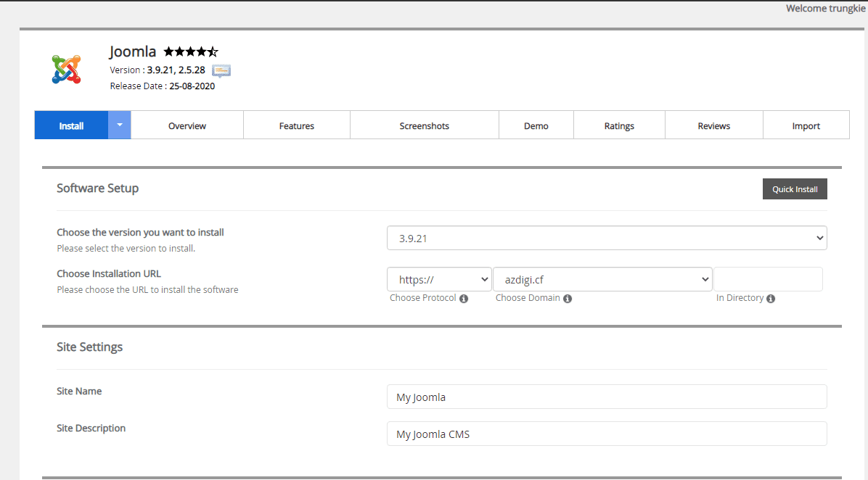Focus the Site Name input field
This screenshot has width=868, height=480.
click(x=607, y=397)
